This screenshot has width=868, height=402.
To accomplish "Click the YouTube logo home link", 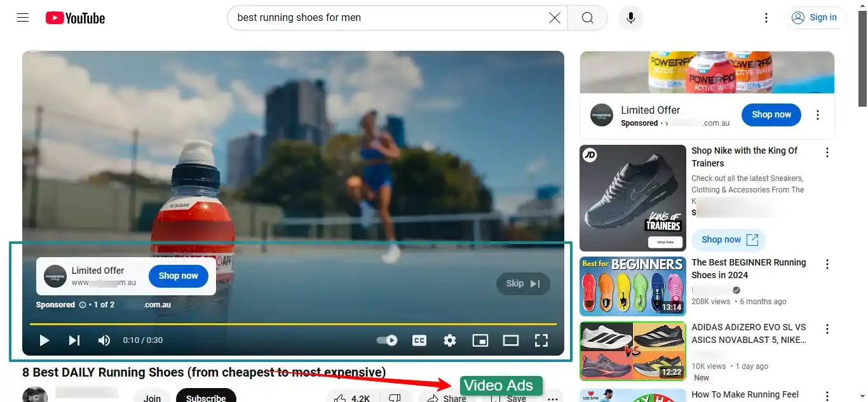I will tap(75, 18).
